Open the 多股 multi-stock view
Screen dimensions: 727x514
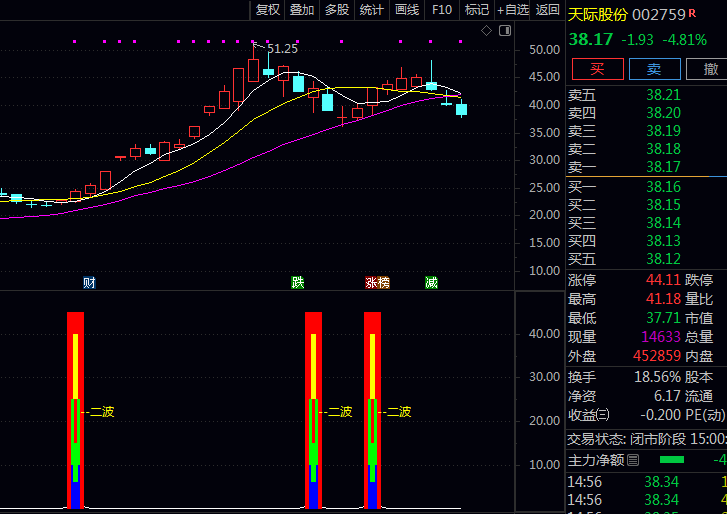[337, 10]
